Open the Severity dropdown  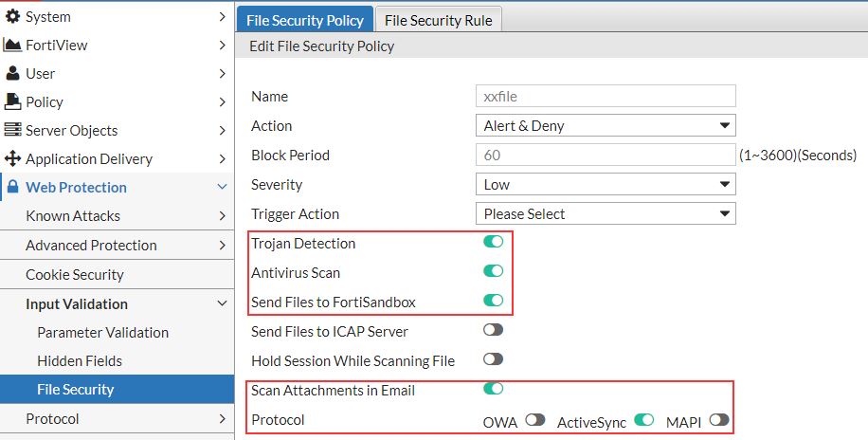pos(605,184)
